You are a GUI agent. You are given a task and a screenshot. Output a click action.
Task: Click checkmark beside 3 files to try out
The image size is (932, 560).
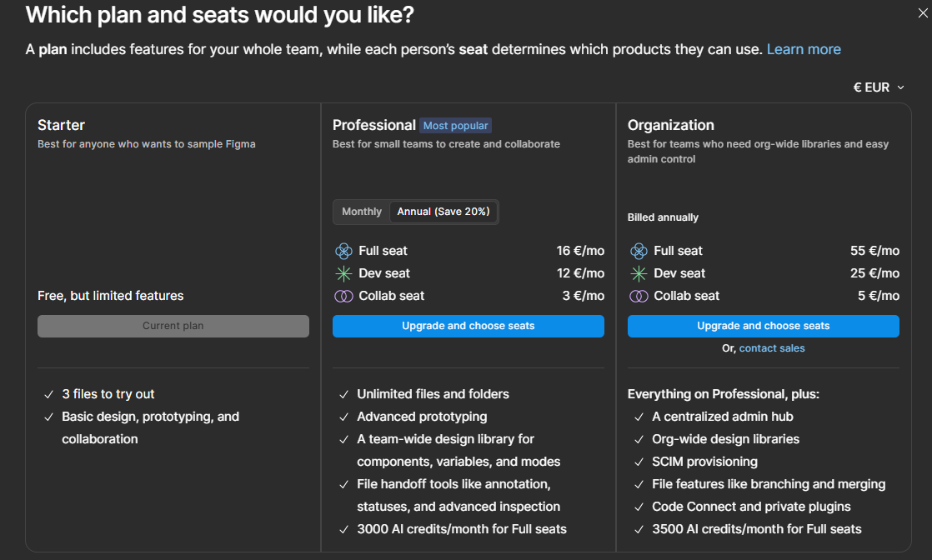(x=48, y=394)
